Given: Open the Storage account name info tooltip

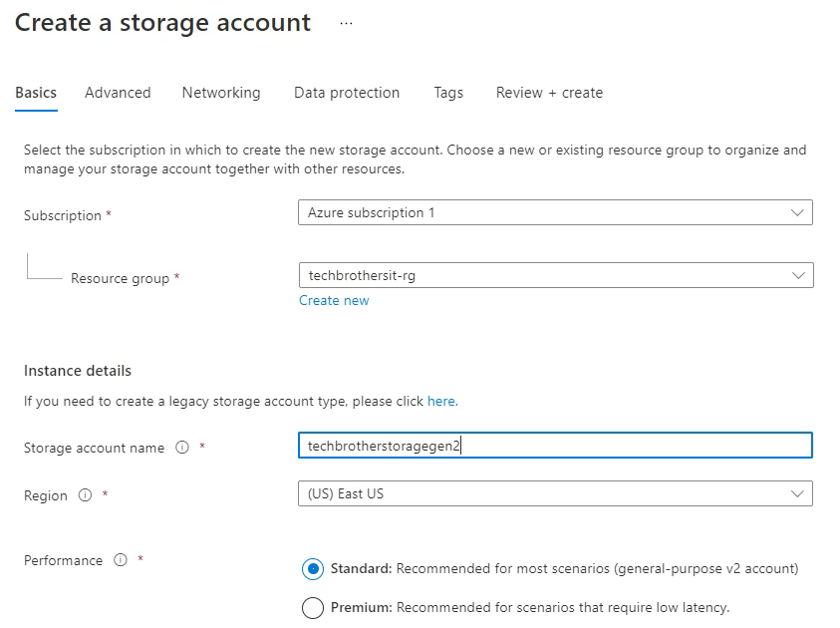Looking at the screenshot, I should 179,448.
